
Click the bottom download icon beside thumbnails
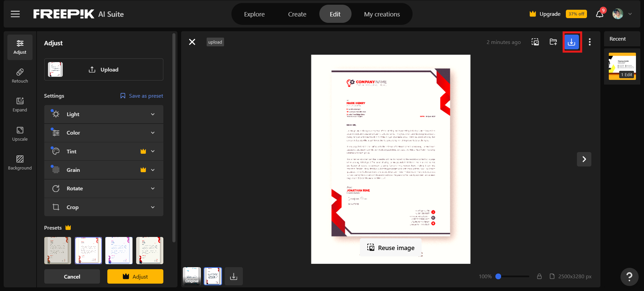[234, 276]
